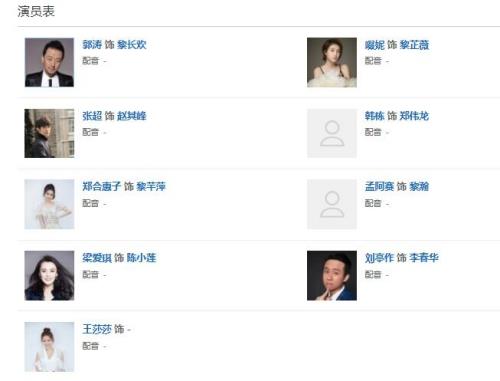Click placeholder avatar icon beside 孟阿赛
Screen dimensions: 500x381
[x=332, y=204]
